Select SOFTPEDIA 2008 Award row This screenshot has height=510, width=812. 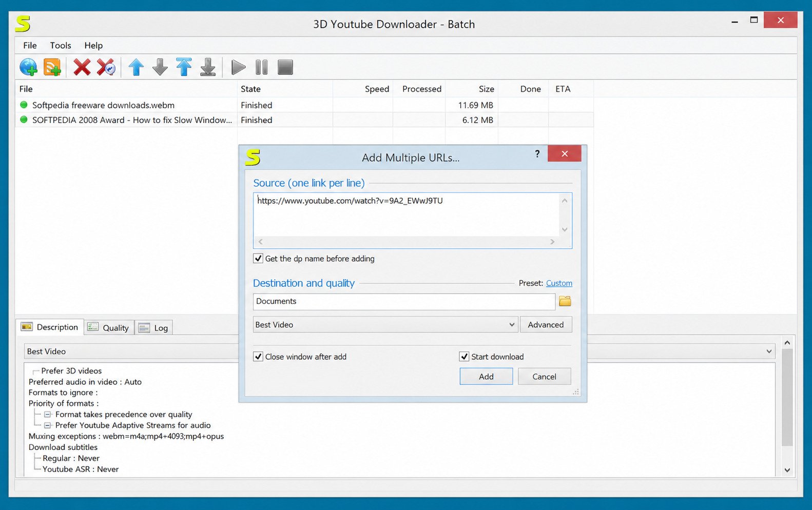click(304, 120)
